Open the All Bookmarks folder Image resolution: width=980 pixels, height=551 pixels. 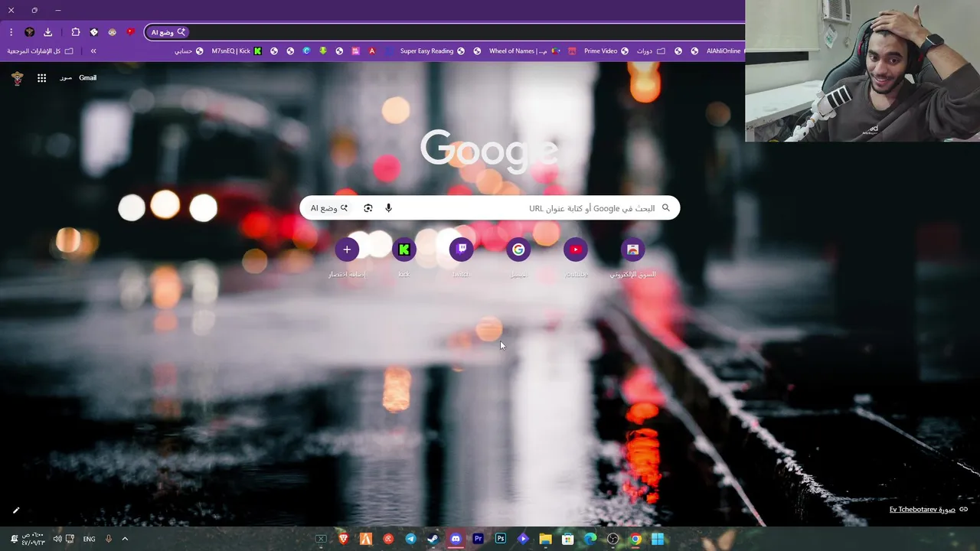(x=40, y=51)
